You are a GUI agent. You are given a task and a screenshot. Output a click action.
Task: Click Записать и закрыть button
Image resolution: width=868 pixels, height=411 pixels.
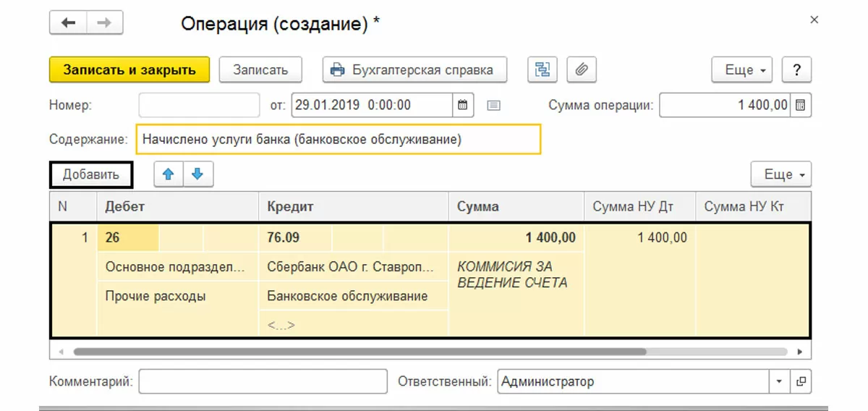tap(129, 70)
